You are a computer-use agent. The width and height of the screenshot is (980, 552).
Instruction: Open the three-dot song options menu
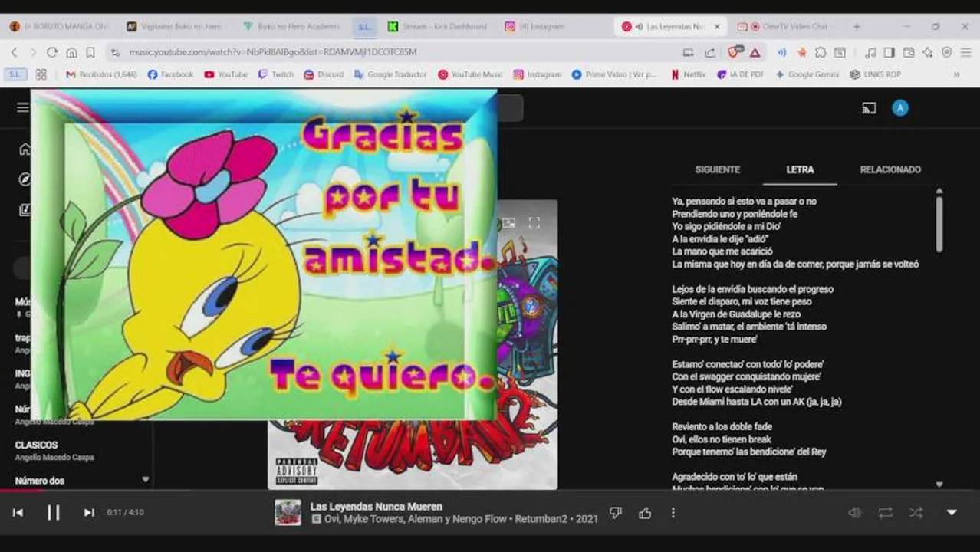point(673,513)
